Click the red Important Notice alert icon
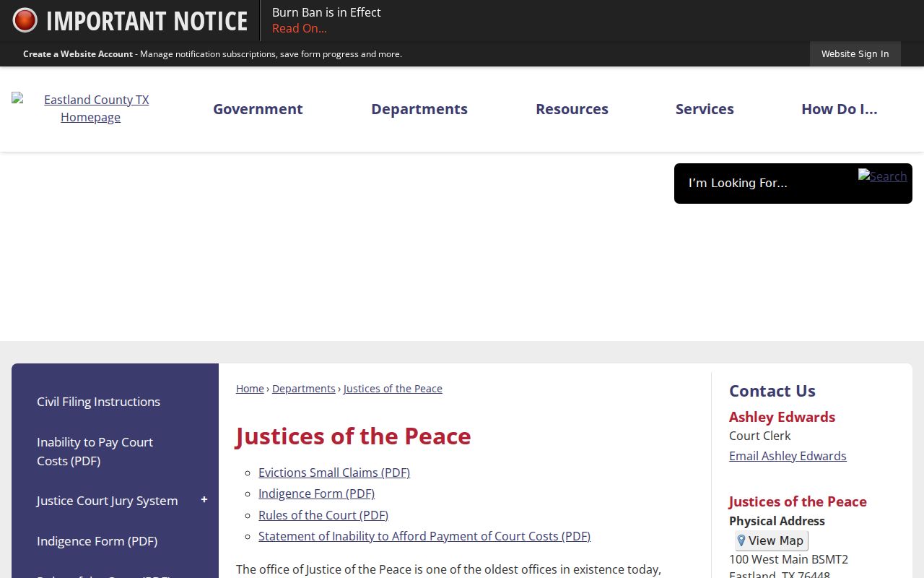 coord(25,20)
